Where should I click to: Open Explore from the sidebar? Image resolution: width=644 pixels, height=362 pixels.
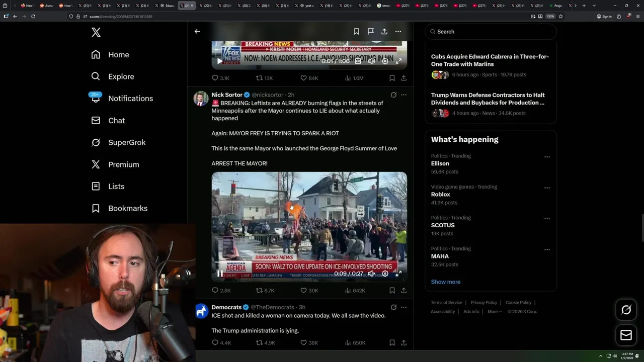(113, 76)
